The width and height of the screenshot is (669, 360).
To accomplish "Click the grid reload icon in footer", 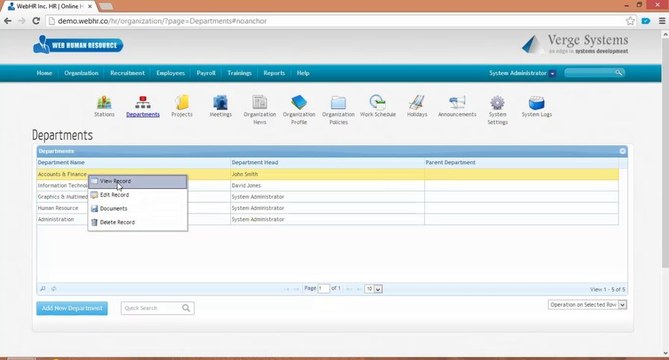I will click(54, 289).
